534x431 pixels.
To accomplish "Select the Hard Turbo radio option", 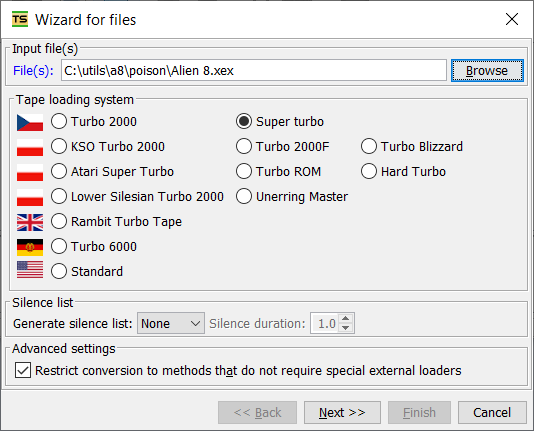I will pyautogui.click(x=369, y=171).
